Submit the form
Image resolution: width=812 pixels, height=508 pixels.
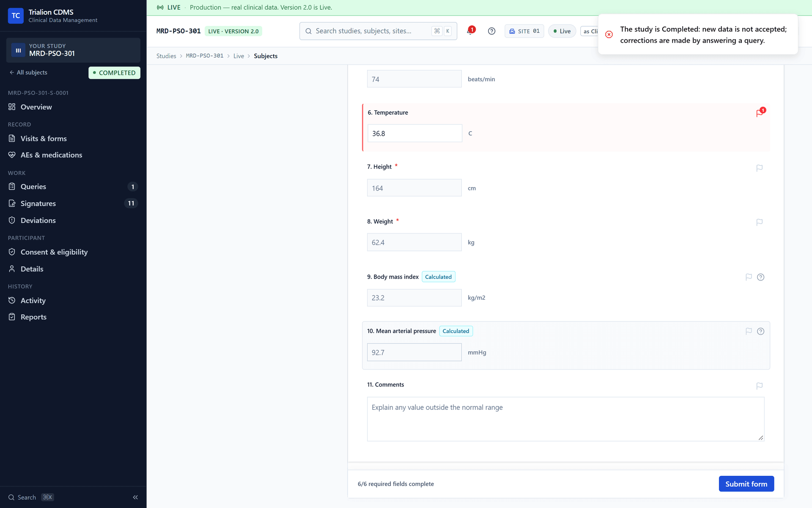(x=746, y=484)
